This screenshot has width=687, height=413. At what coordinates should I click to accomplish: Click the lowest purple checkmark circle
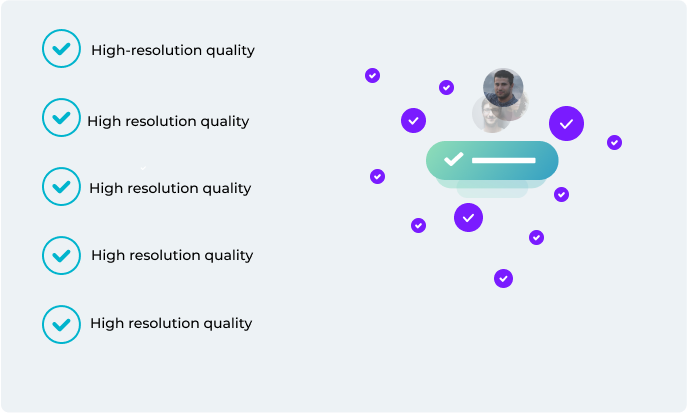point(503,279)
